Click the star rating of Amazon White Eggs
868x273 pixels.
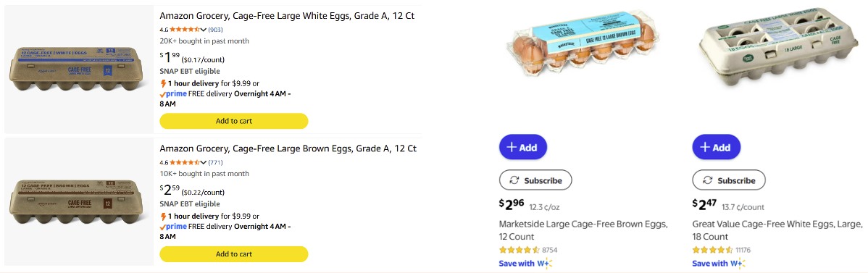coord(185,30)
